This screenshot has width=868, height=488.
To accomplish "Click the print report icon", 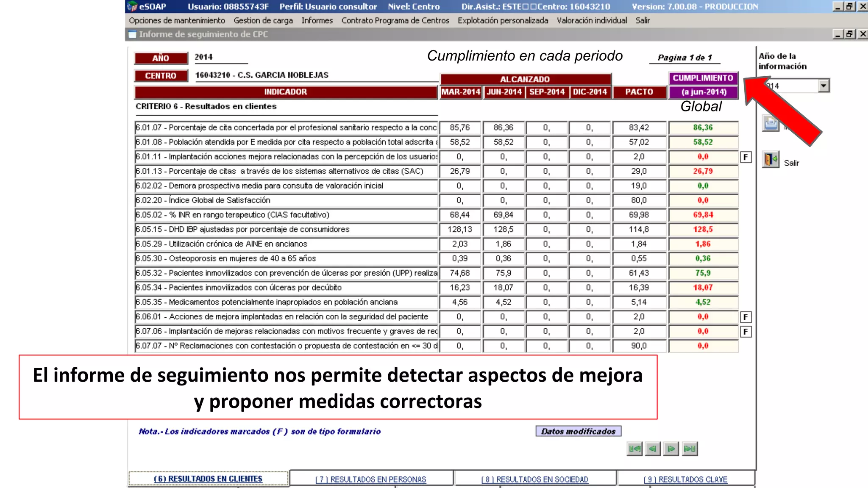I will [x=771, y=124].
